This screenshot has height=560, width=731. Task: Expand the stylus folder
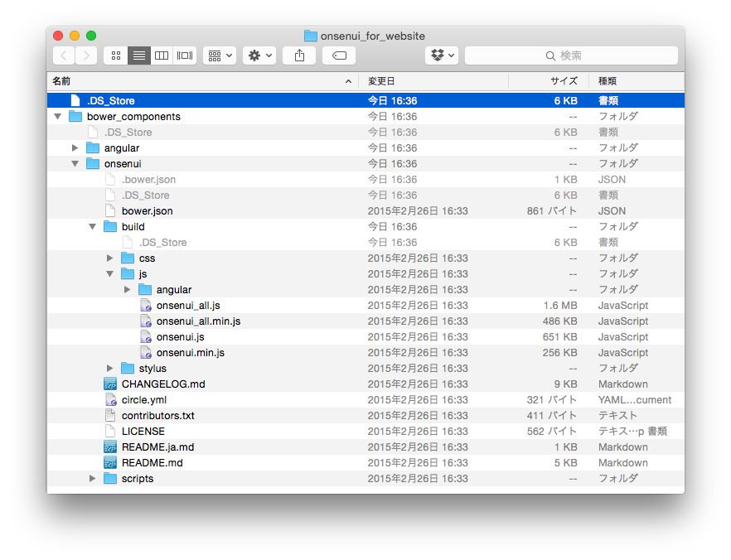pos(110,369)
